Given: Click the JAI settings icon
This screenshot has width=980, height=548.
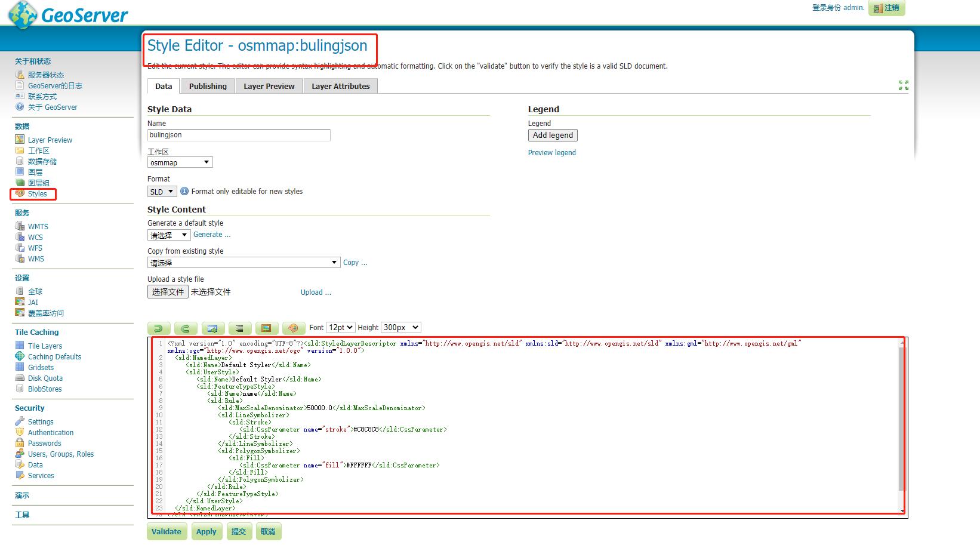Looking at the screenshot, I should [20, 302].
